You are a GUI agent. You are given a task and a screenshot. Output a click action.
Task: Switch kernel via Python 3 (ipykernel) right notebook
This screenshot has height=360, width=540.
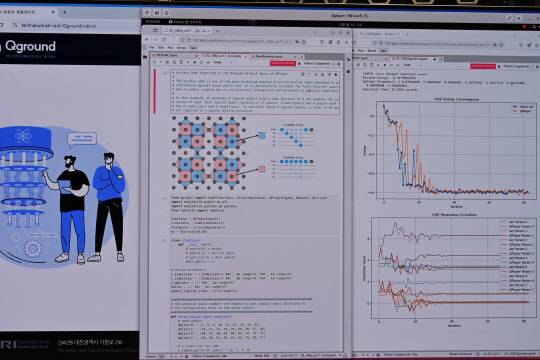[516, 66]
